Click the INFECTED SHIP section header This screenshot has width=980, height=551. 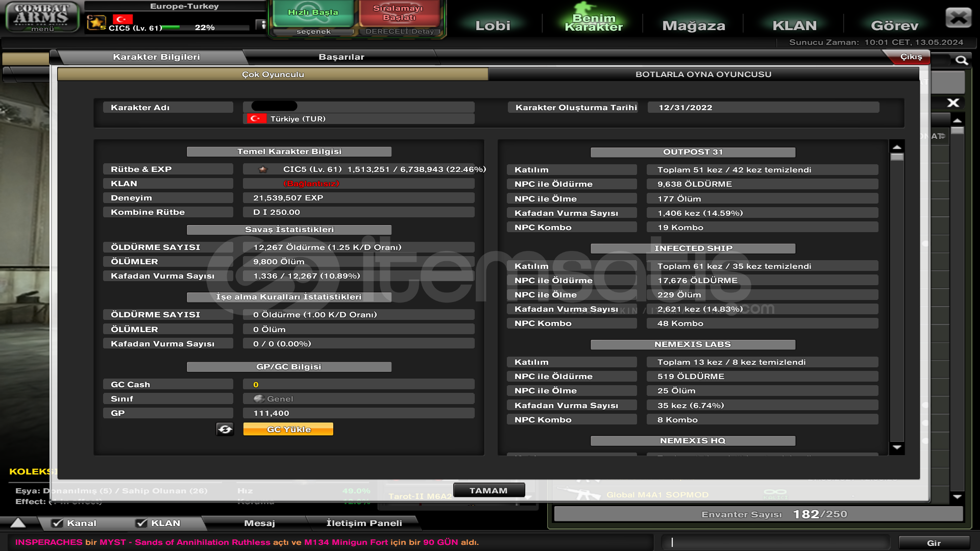tap(693, 248)
